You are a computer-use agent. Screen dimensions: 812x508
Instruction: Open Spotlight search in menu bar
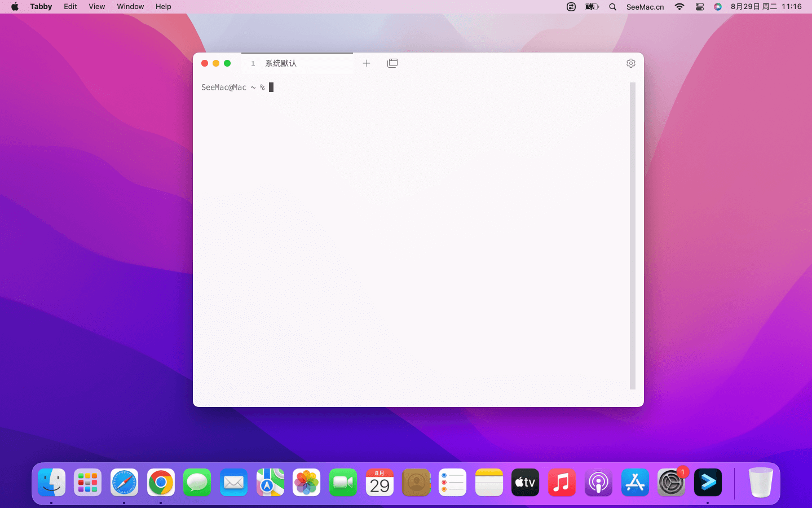[x=613, y=7]
